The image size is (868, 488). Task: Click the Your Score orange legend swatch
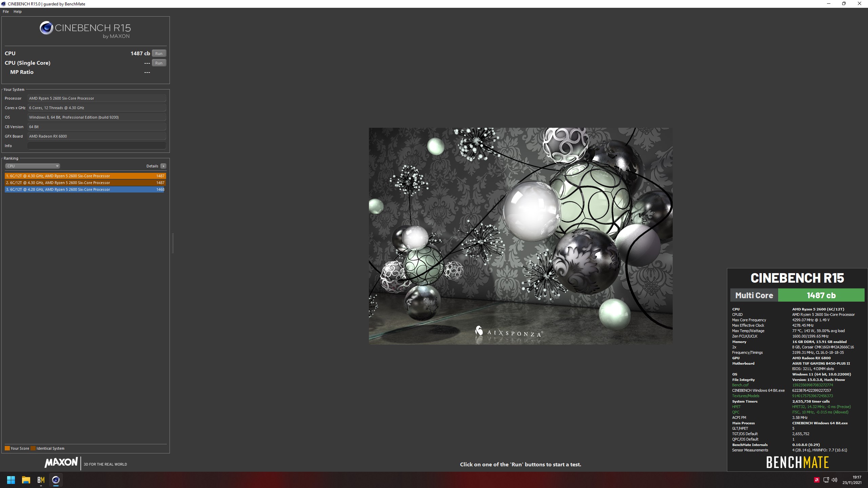tap(7, 448)
